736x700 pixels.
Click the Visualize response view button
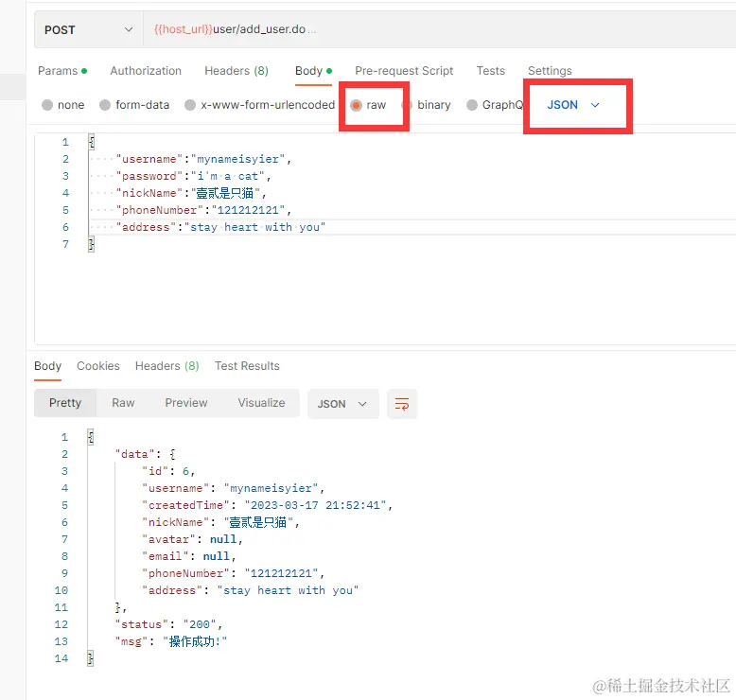coord(261,403)
